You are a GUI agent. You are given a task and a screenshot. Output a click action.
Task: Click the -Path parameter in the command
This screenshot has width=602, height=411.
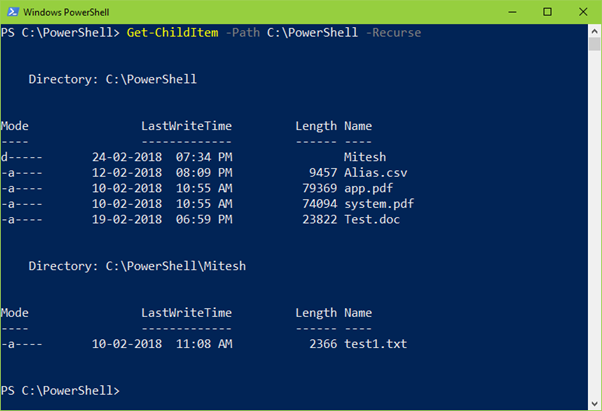coord(240,33)
